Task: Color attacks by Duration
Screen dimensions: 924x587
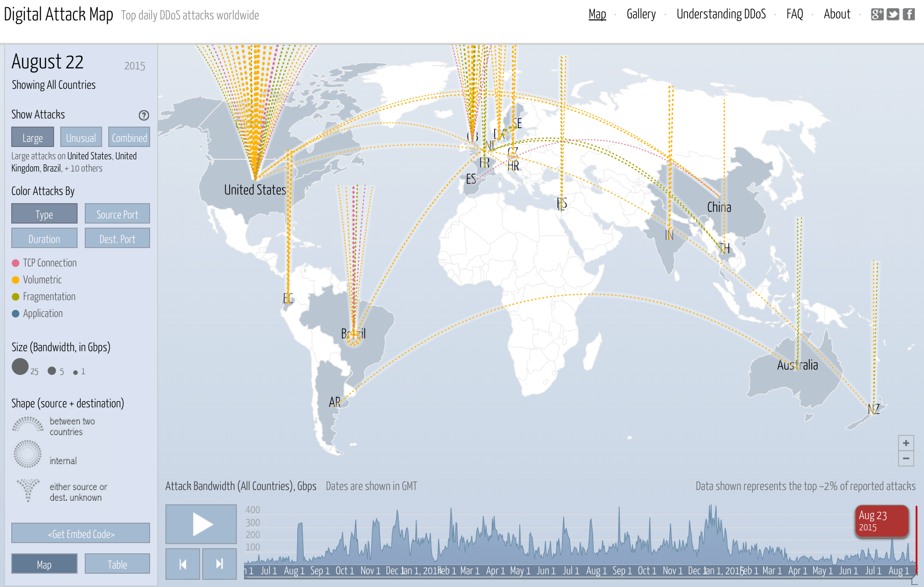Action: pos(44,238)
